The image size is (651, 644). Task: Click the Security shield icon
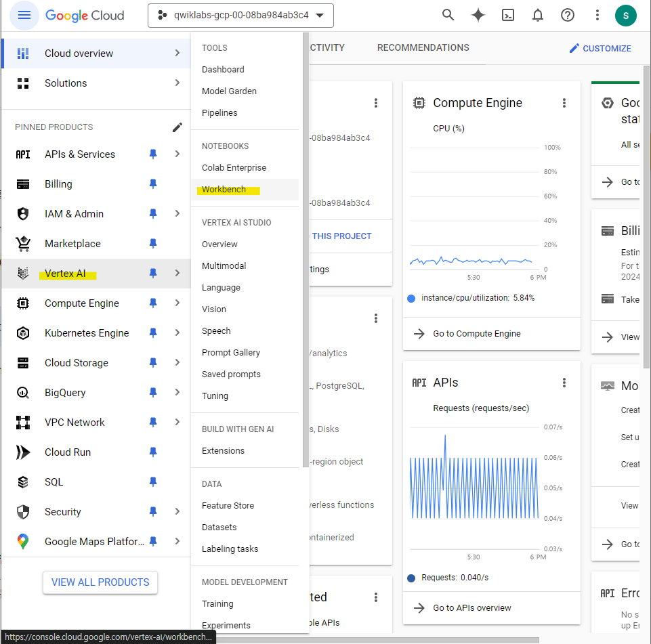(23, 512)
